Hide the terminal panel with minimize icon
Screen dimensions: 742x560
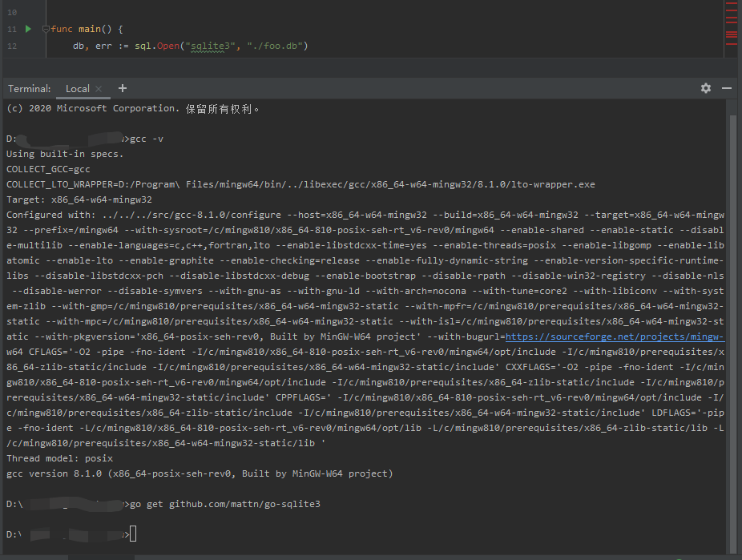tap(727, 88)
